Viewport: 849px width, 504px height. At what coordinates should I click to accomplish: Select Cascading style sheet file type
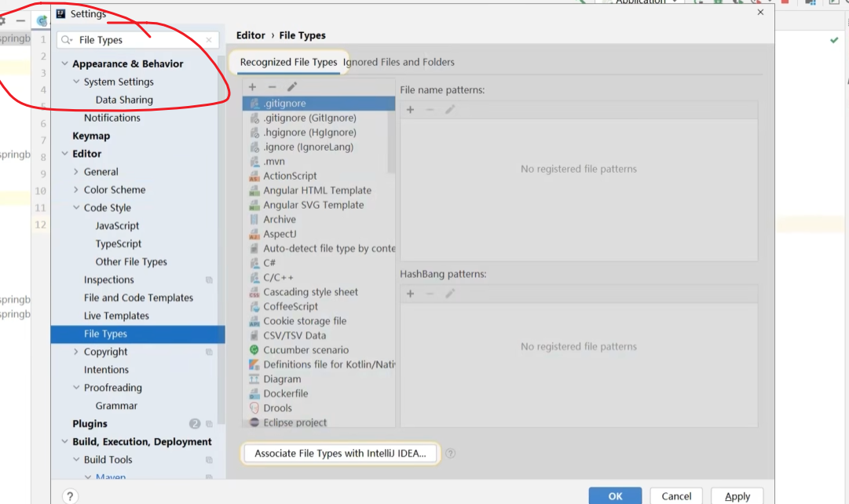click(x=319, y=292)
